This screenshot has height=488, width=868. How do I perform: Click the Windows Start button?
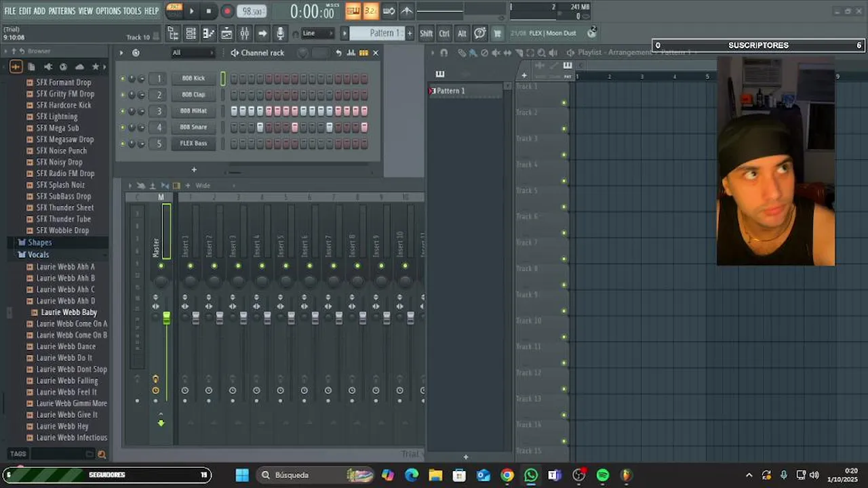[x=242, y=475]
